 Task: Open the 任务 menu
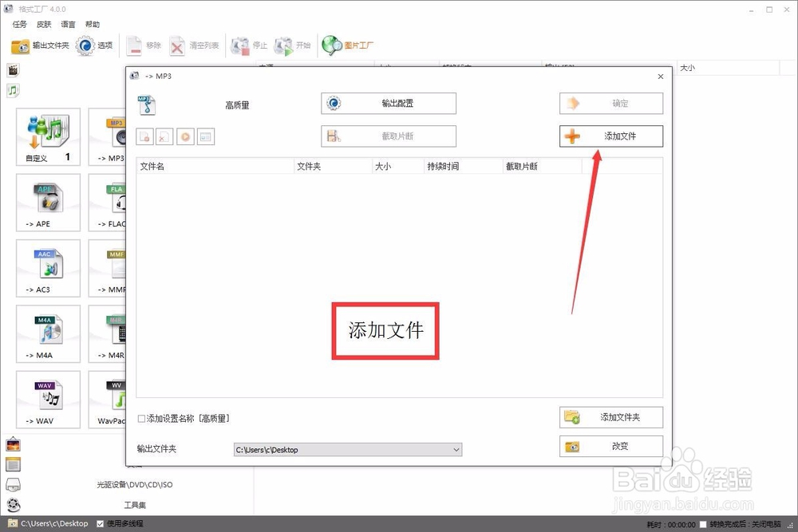19,24
